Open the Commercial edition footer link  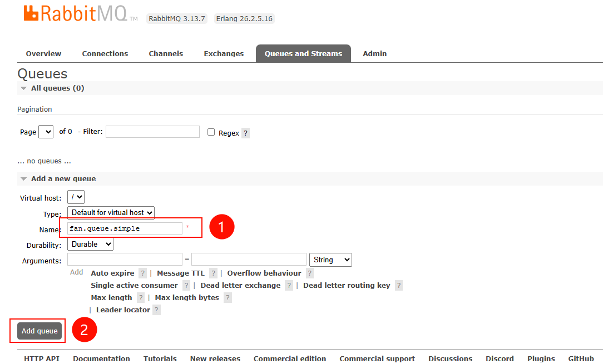(x=290, y=358)
